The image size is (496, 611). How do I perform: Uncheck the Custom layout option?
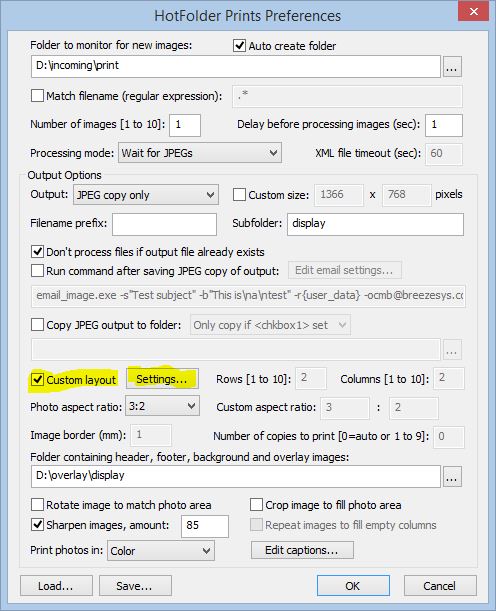37,379
